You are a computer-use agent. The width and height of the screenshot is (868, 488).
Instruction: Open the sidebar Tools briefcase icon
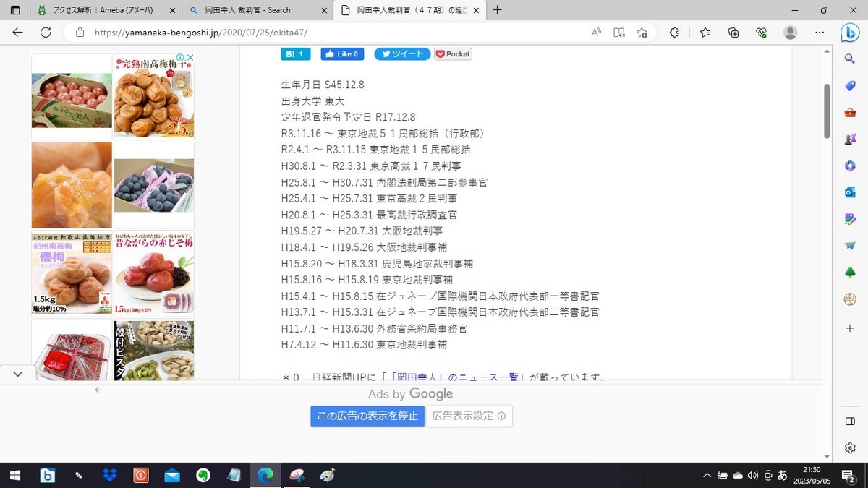coord(850,113)
